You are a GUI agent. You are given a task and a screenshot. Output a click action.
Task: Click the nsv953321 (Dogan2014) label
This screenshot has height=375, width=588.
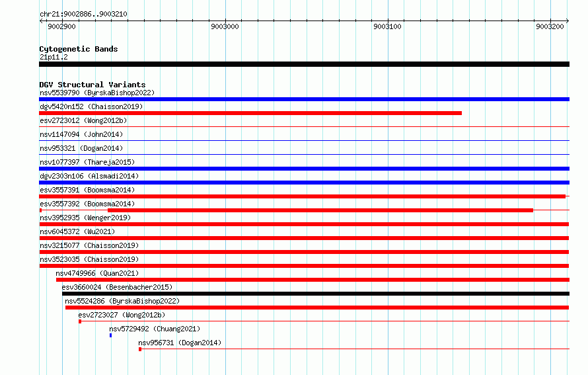click(x=81, y=148)
